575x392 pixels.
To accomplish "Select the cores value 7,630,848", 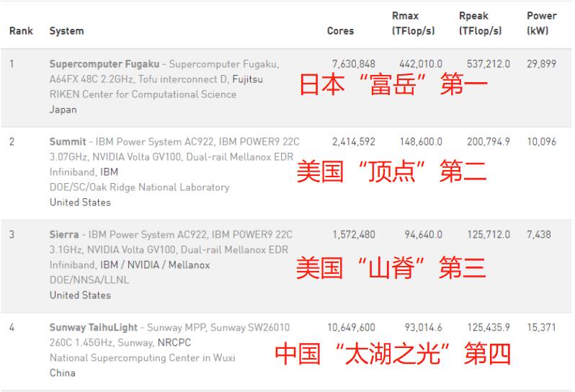I will tap(354, 64).
